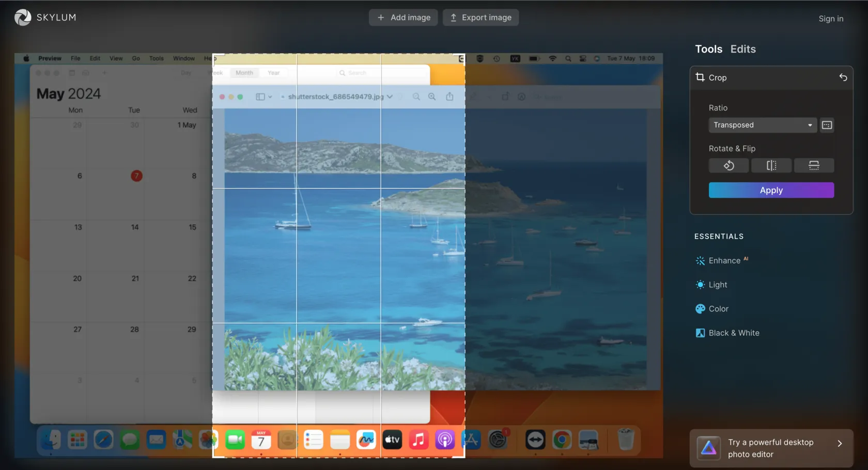The height and width of the screenshot is (470, 868).
Task: Open the Color tool
Action: pos(718,309)
